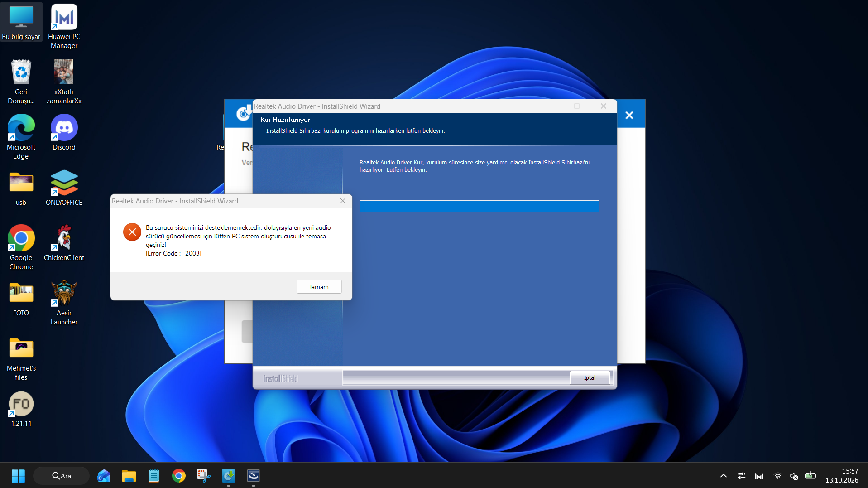Viewport: 868px width, 488px height.
Task: Select the 1.21.11 desktop shortcut
Action: click(x=21, y=409)
